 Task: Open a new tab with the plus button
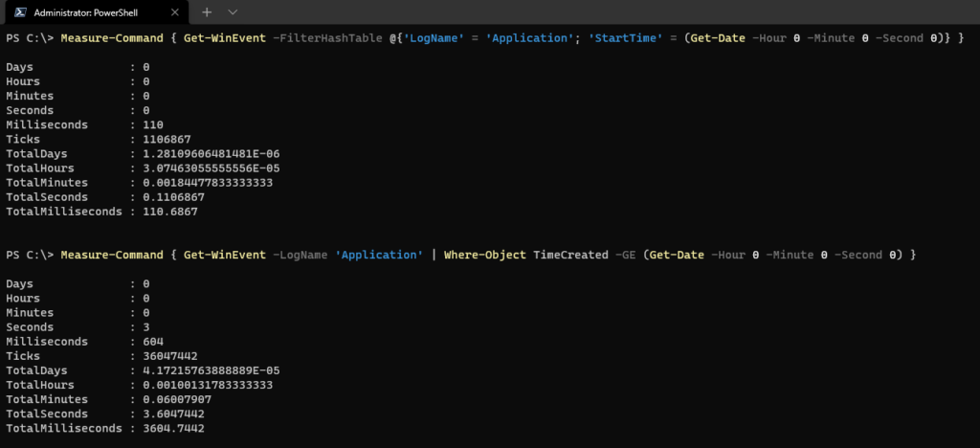pyautogui.click(x=206, y=12)
